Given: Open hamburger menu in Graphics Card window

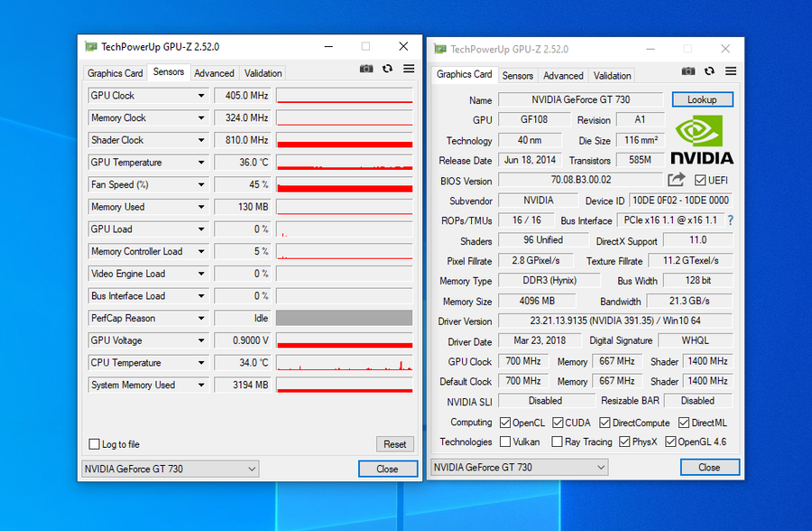Looking at the screenshot, I should (x=731, y=71).
